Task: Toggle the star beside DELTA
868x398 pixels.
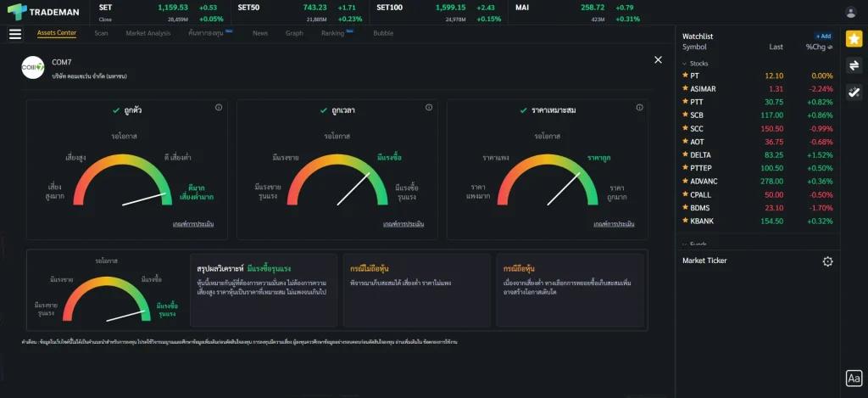Action: click(685, 154)
